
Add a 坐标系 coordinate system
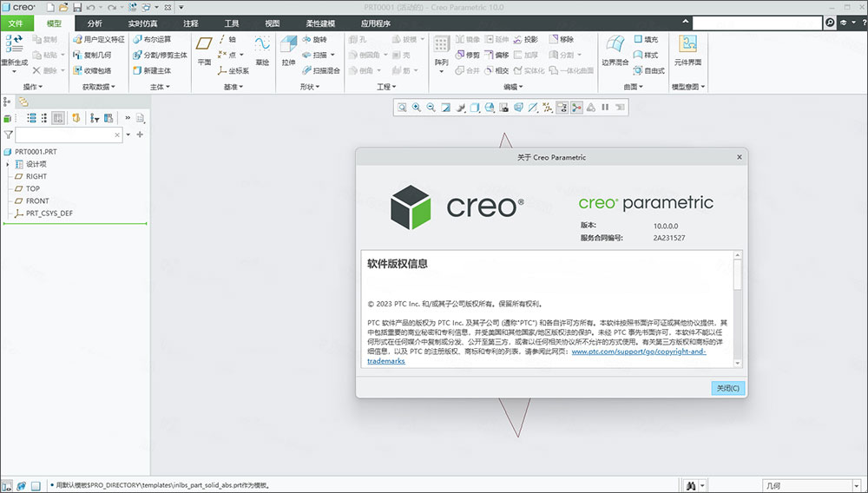tap(233, 70)
